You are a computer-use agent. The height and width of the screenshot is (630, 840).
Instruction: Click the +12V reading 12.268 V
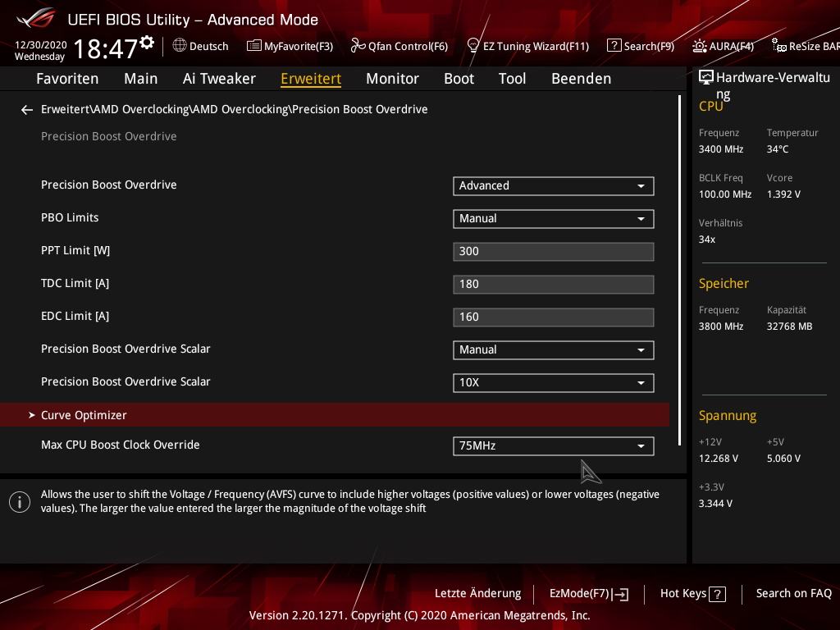point(719,459)
